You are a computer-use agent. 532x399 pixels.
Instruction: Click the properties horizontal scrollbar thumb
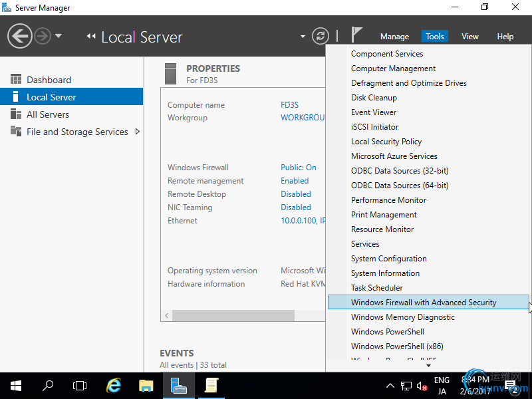[233, 315]
